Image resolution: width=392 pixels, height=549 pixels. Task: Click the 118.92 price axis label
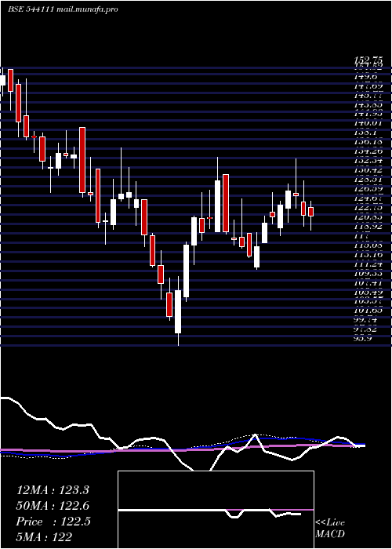click(368, 227)
